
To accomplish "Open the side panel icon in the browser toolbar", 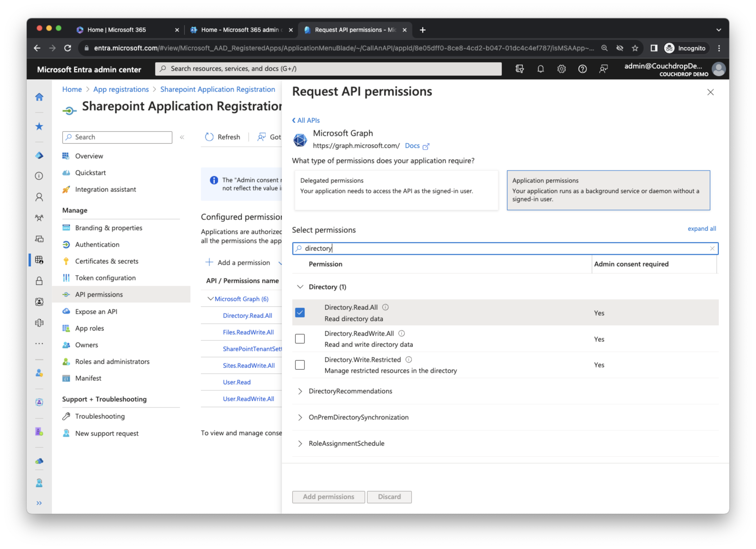I will tap(654, 48).
